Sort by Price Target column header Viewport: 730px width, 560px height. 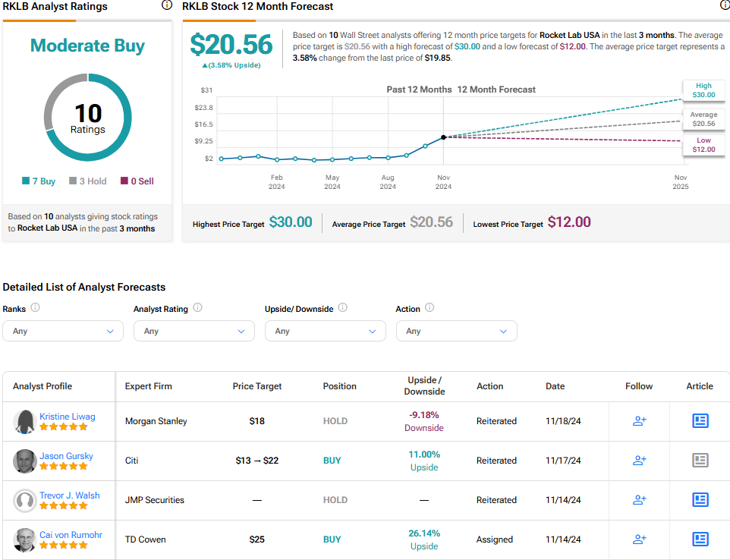click(x=256, y=386)
